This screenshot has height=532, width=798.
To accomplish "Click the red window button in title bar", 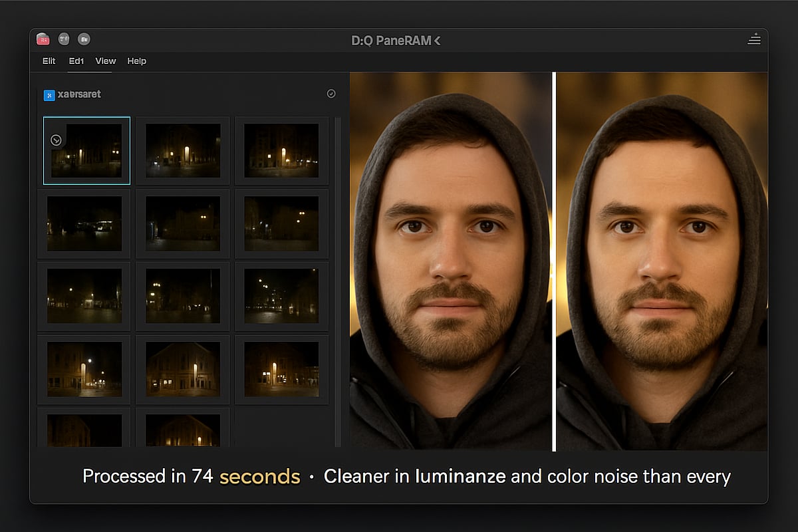I will point(43,39).
